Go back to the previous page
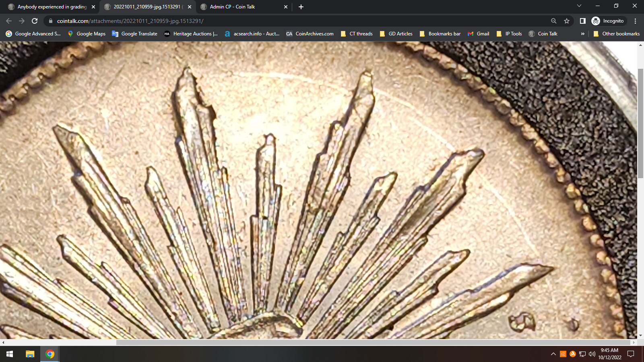 coord(9,21)
